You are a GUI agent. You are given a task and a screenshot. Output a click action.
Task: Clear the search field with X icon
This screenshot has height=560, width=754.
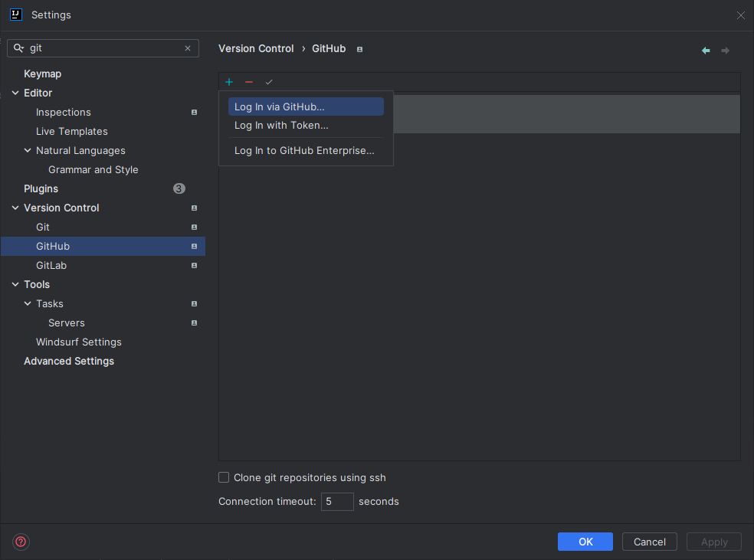[188, 48]
